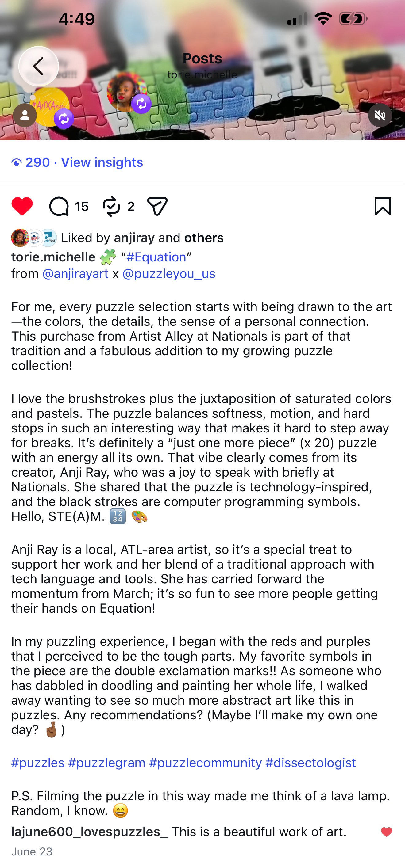The width and height of the screenshot is (405, 868).
Task: Tap the back arrow button
Action: pos(38,66)
